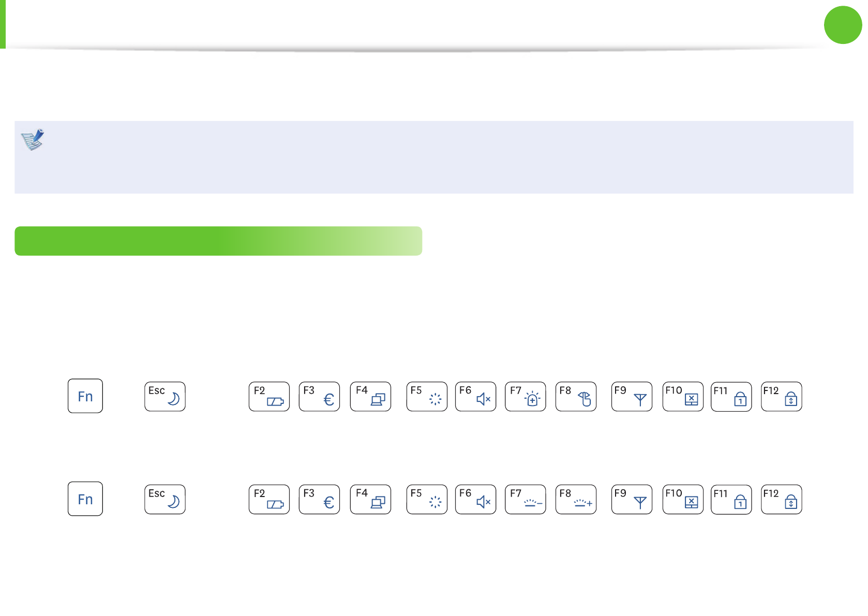
Task: Click the Esc sleep key in the upper row
Action: (165, 397)
